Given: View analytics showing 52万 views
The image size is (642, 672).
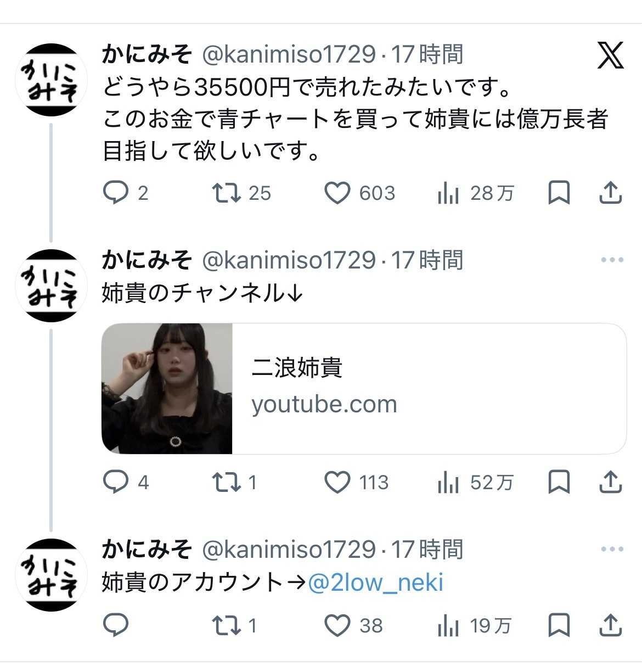Looking at the screenshot, I should [448, 482].
